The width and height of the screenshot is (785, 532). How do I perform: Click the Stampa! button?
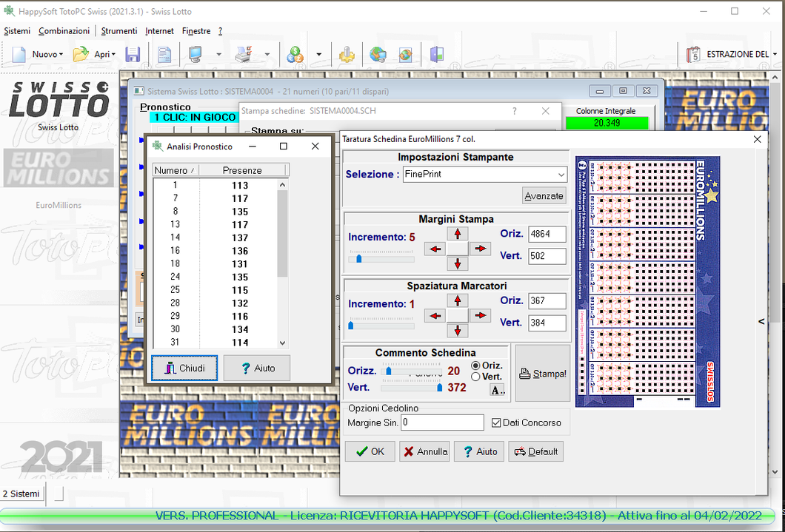point(543,373)
